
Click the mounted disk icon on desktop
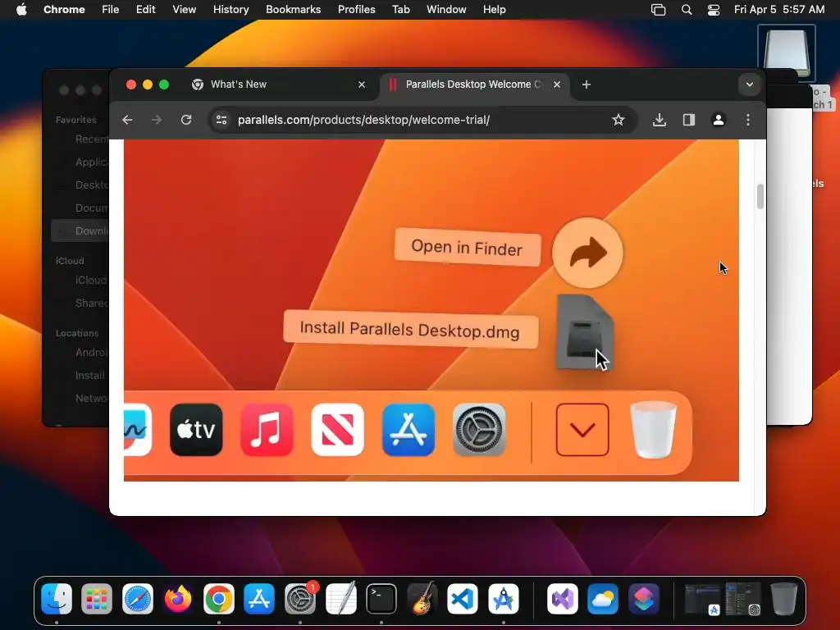coord(787,53)
